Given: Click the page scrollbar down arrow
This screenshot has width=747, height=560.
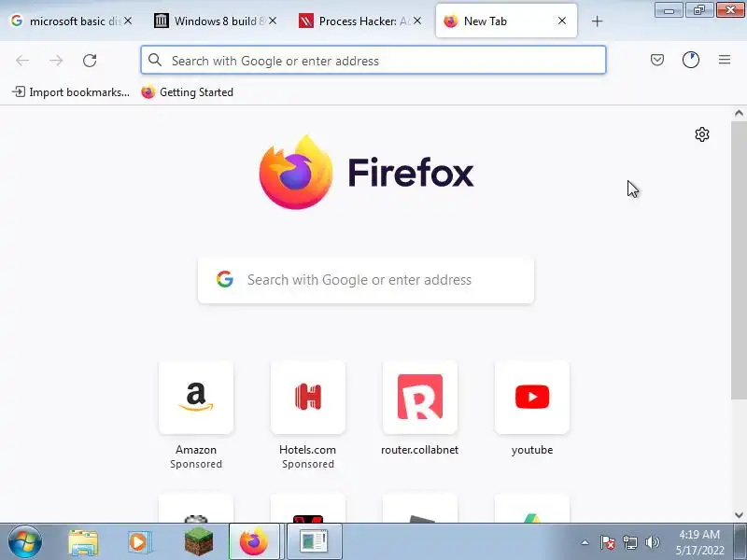Looking at the screenshot, I should coord(739,515).
